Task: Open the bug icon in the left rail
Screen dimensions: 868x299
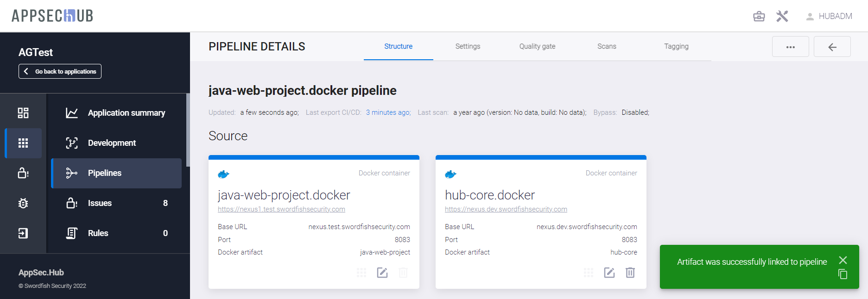Action: pos(23,203)
